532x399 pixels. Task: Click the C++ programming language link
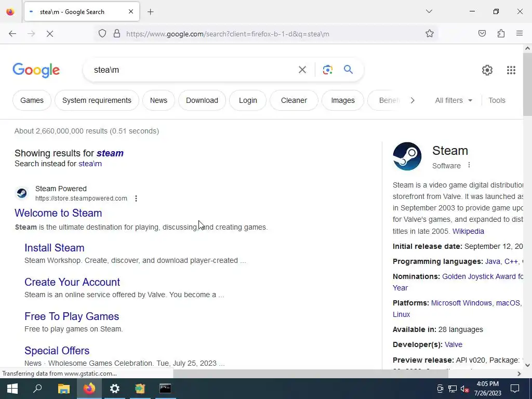511,262
